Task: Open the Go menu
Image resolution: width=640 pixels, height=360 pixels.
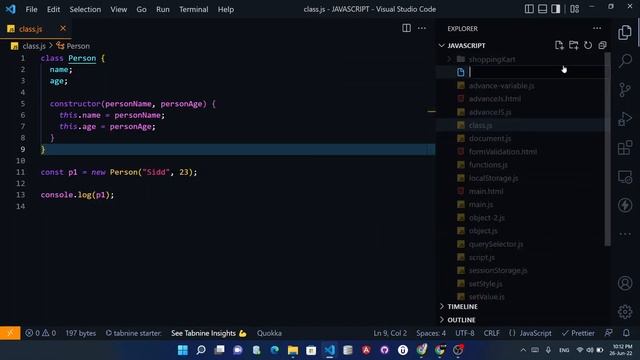Action: [x=141, y=9]
